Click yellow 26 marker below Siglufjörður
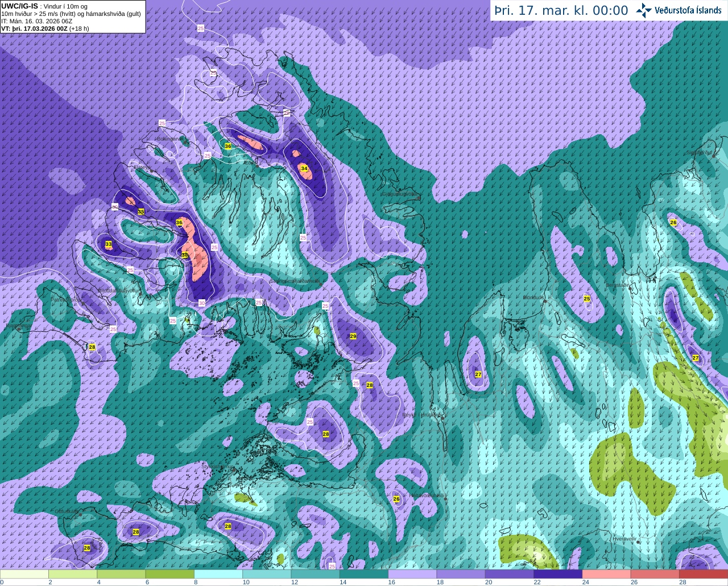 click(x=673, y=222)
